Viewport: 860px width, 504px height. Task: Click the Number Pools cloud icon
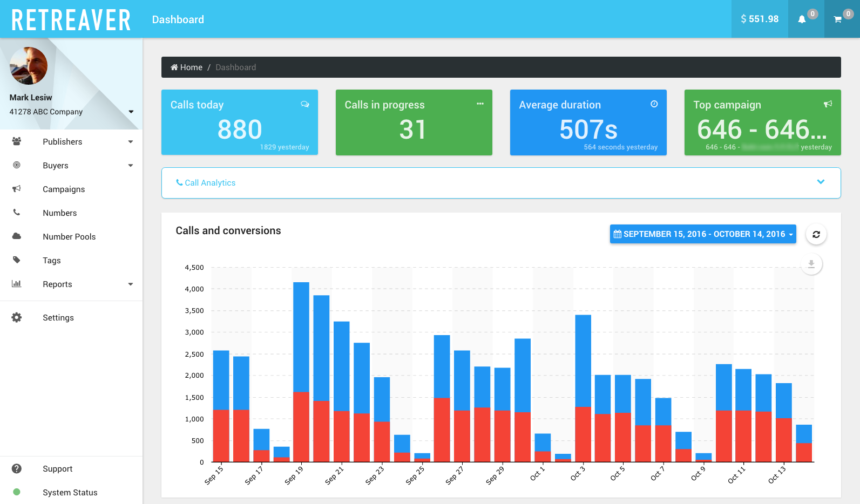(17, 236)
